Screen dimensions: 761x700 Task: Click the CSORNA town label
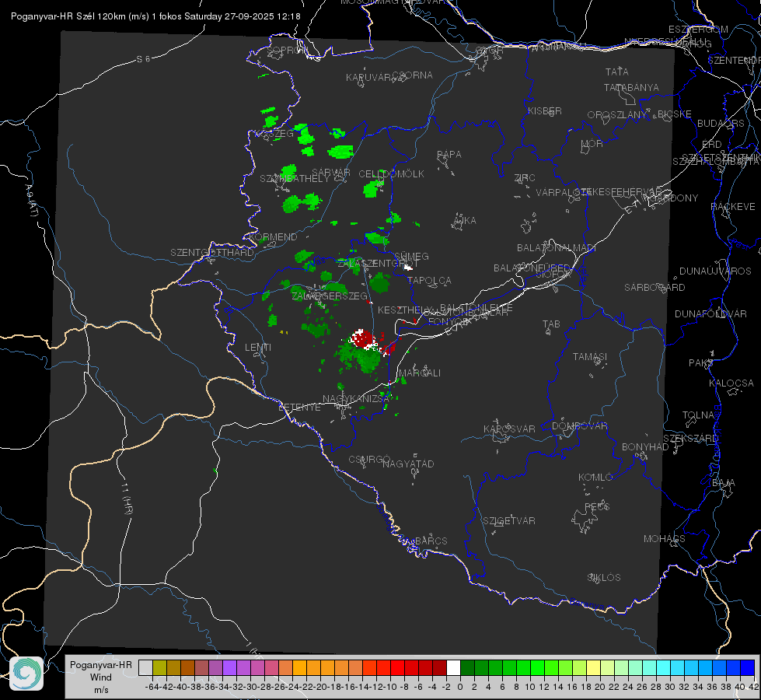[x=413, y=75]
